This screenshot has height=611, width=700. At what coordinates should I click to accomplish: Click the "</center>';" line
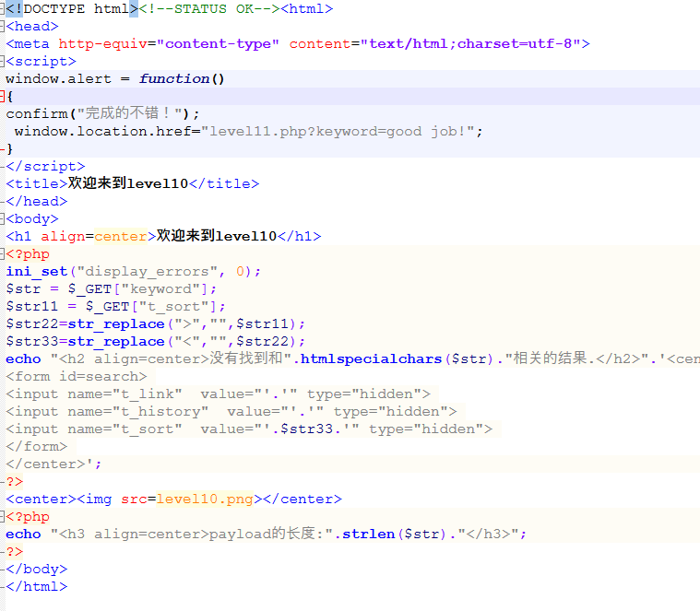54,464
